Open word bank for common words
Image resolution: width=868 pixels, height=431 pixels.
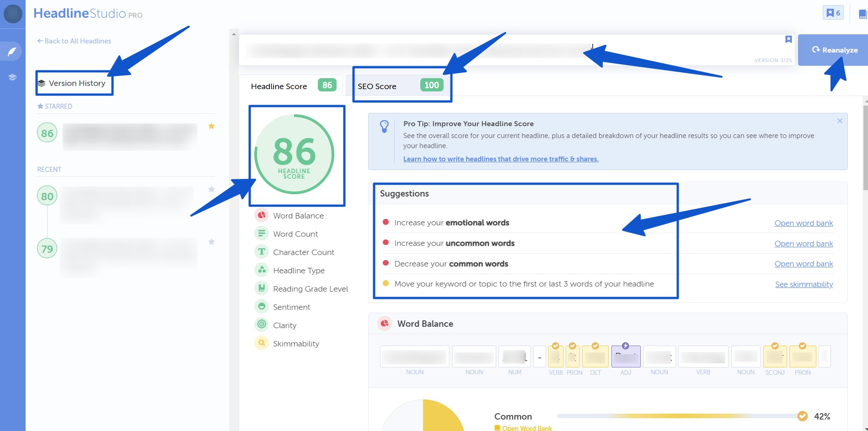click(x=804, y=264)
